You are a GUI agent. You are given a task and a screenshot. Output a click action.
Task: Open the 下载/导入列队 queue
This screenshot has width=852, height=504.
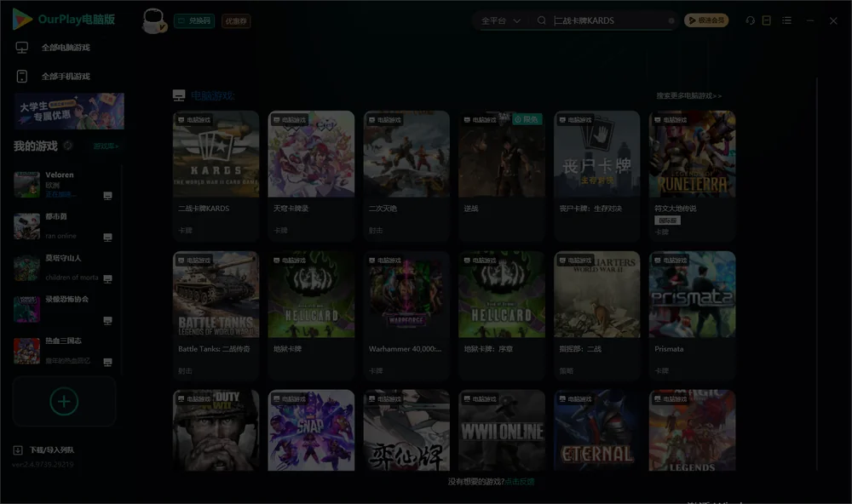click(52, 450)
